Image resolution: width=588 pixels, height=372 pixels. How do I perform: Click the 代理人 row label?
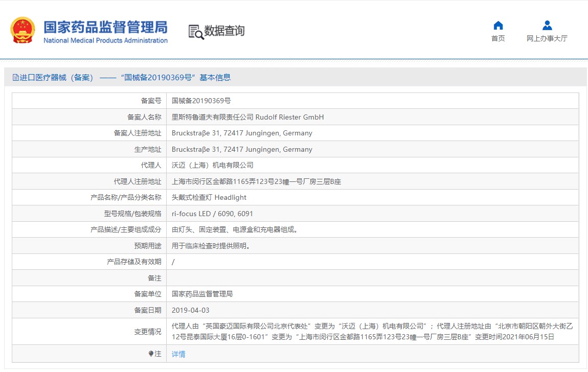coord(151,165)
